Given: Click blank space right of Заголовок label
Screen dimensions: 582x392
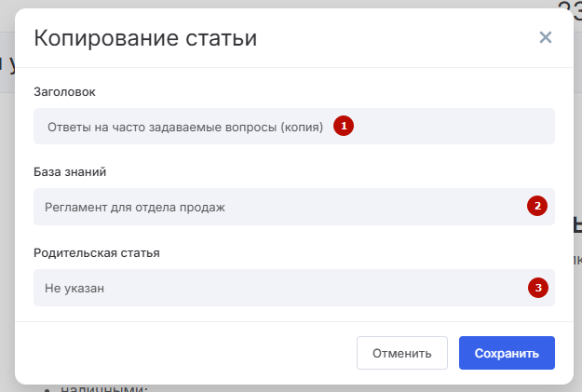Looking at the screenshot, I should tap(326, 91).
